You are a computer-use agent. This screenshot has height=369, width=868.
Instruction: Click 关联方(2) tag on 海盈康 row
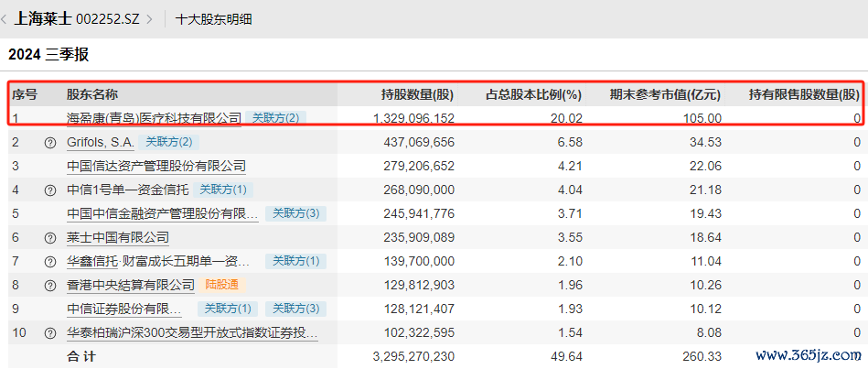tap(275, 118)
